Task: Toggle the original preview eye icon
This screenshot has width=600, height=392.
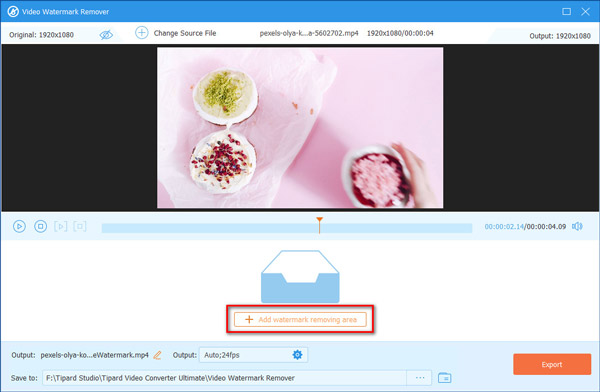Action: click(x=106, y=35)
